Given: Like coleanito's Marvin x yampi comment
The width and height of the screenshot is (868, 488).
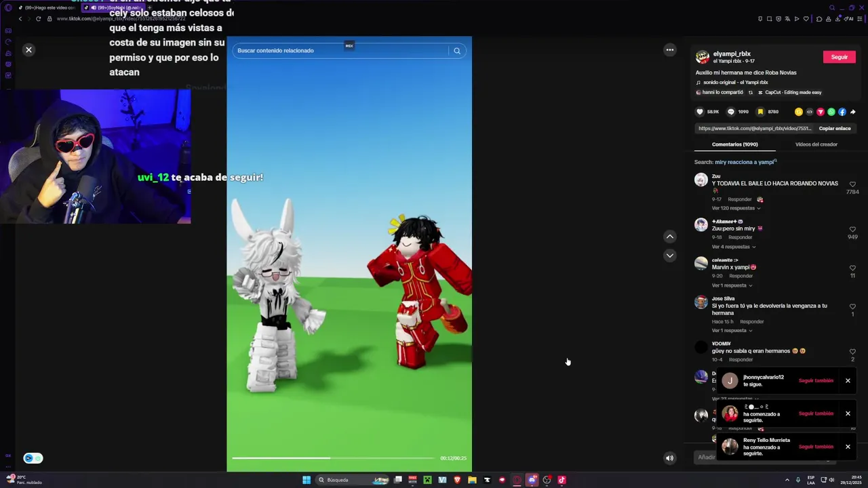Looking at the screenshot, I should [852, 268].
